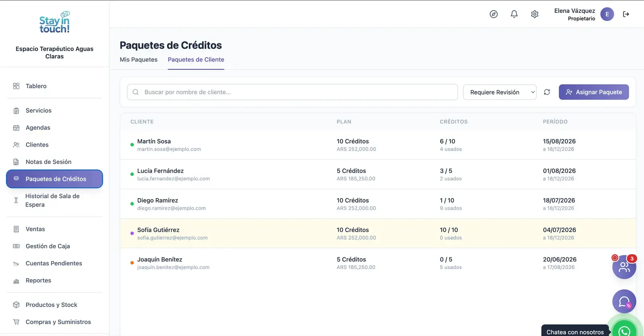Open the WhatsApp chat bubble

pos(624,331)
